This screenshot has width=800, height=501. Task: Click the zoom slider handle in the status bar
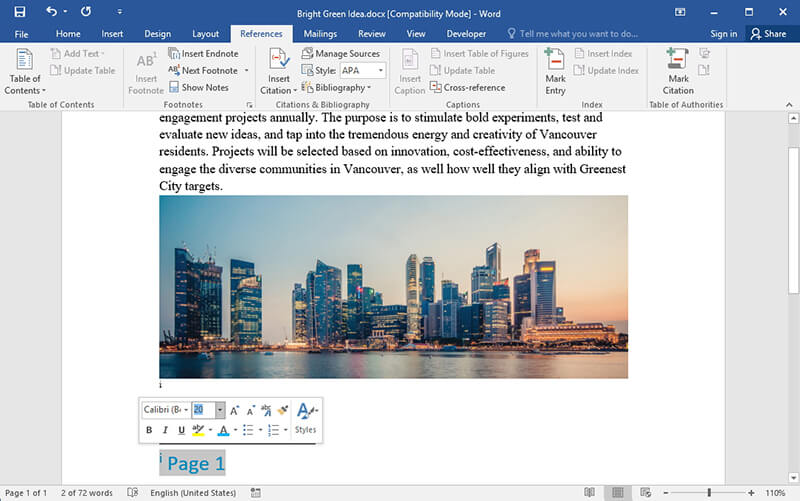tap(709, 492)
